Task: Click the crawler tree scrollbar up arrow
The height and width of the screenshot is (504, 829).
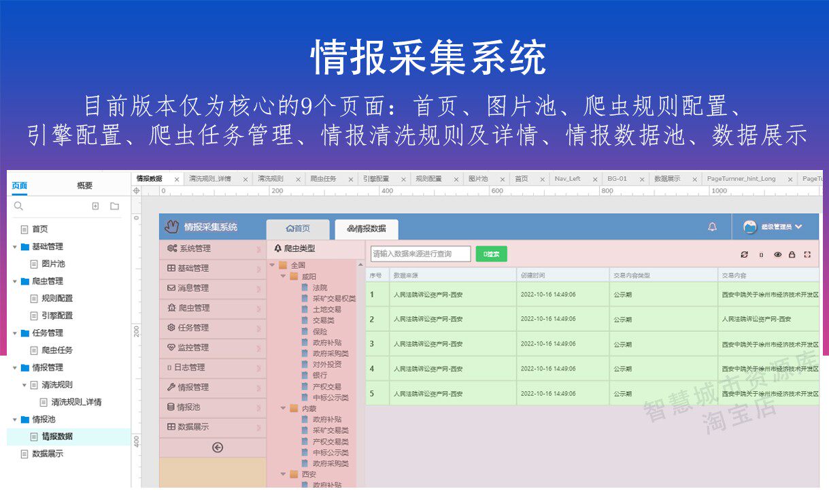Action: click(x=360, y=264)
